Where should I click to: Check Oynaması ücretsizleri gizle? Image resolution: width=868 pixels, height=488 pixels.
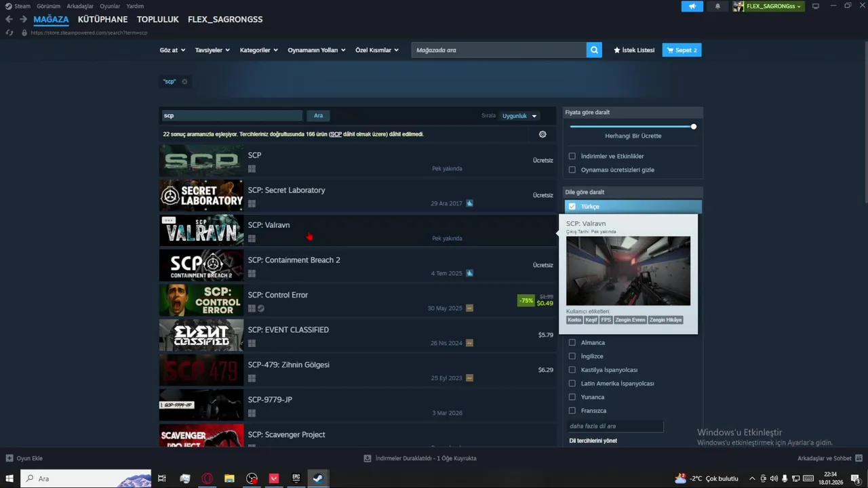(572, 170)
